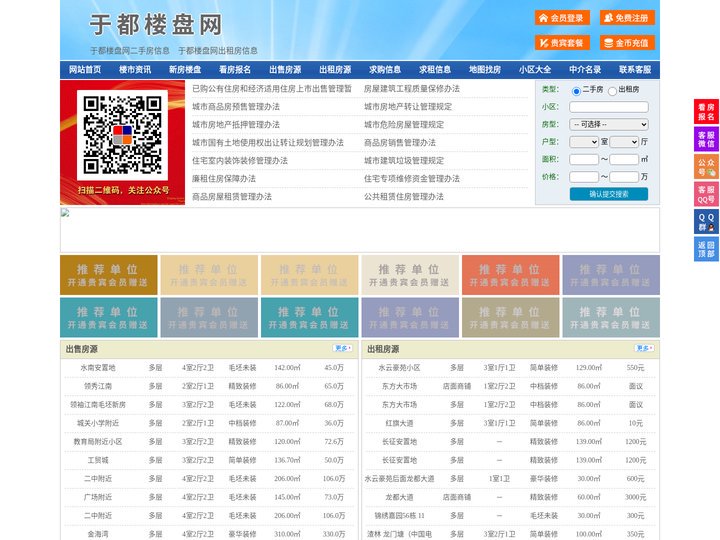Image resolution: width=720 pixels, height=540 pixels.
Task: Open the 室 count dropdown
Action: pyautogui.click(x=584, y=142)
